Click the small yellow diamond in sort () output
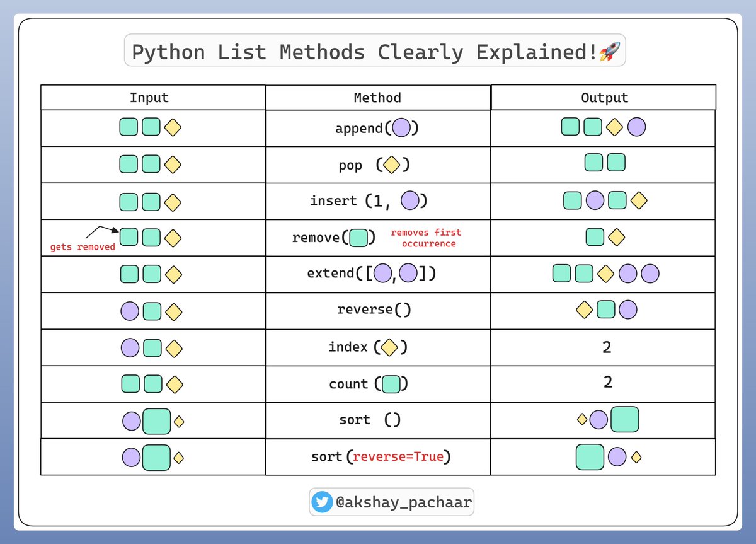The height and width of the screenshot is (544, 756). tap(582, 419)
